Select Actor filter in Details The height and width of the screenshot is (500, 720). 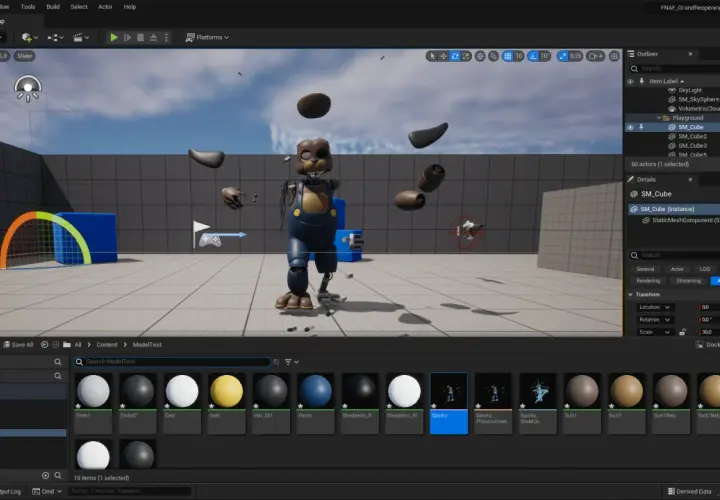(677, 269)
